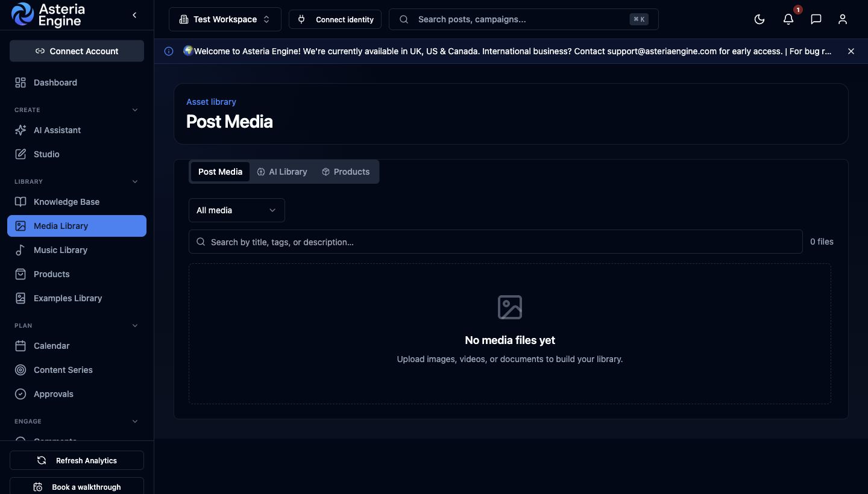This screenshot has height=494, width=868.
Task: Click the info icon in banner
Action: tap(169, 51)
